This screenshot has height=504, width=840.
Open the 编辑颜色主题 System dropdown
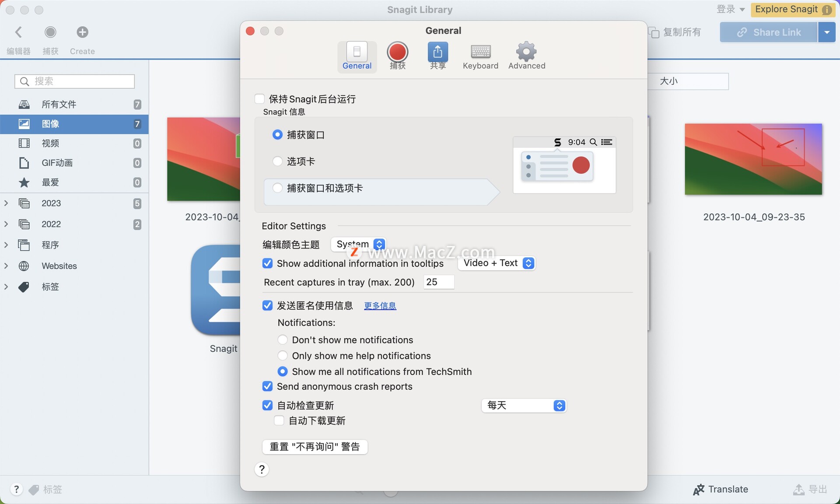tap(358, 244)
